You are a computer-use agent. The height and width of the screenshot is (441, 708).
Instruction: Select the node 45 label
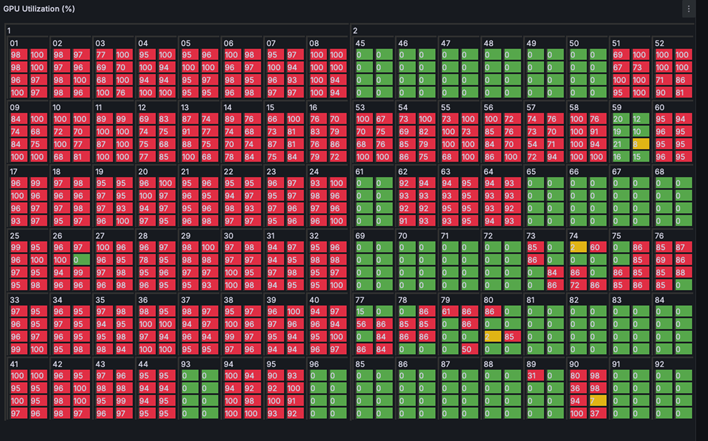click(x=360, y=44)
